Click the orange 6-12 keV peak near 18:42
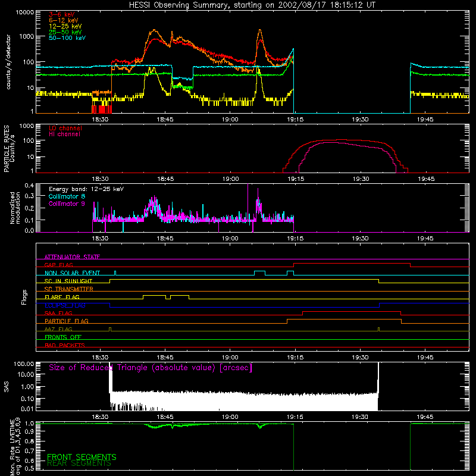 point(155,30)
